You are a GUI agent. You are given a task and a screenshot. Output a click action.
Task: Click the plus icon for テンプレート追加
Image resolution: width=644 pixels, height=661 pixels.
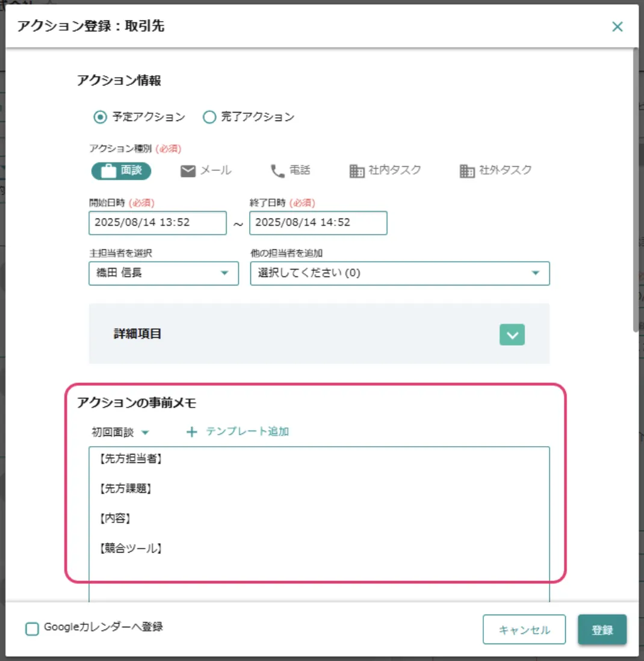192,432
